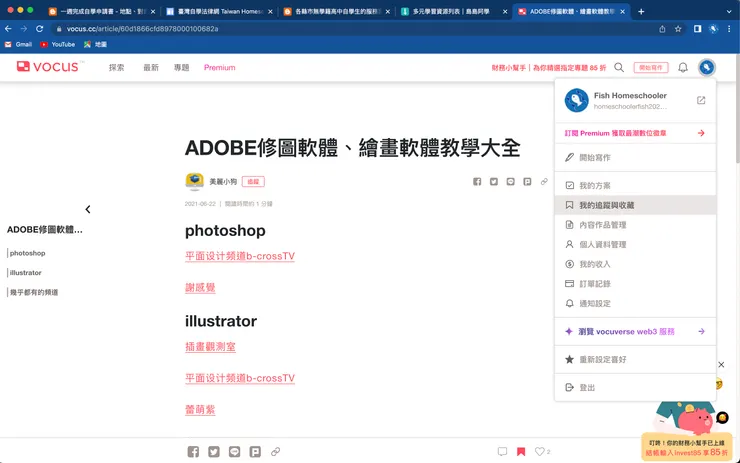Open the Gmail bookmark
The width and height of the screenshot is (740, 463).
(18, 44)
